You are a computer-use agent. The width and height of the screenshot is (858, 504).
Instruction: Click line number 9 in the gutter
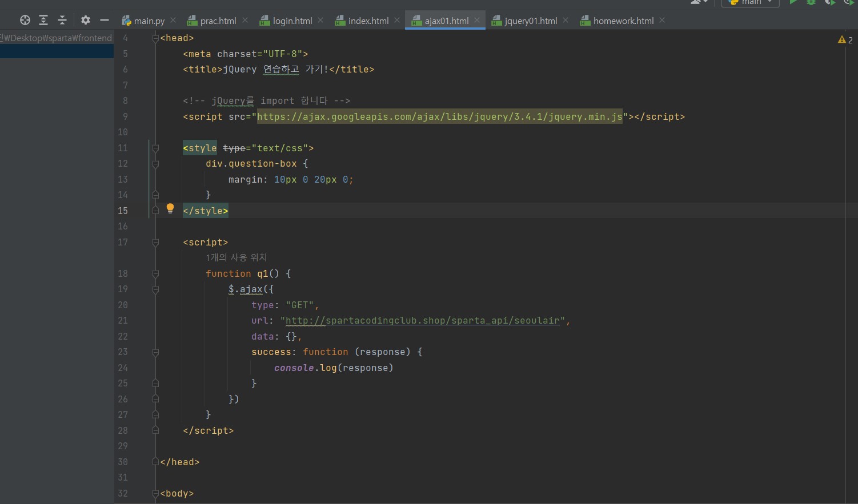pos(125,117)
